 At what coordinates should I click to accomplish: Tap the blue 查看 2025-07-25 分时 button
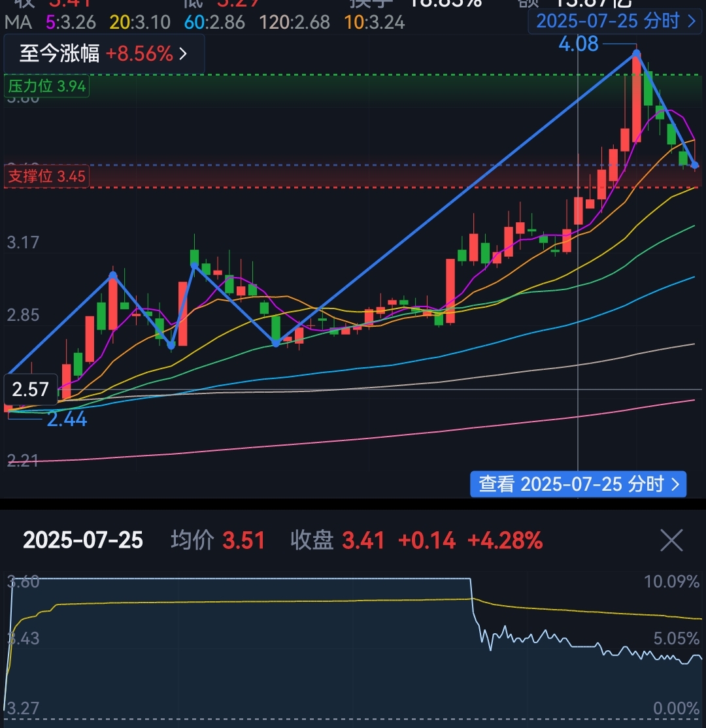(x=579, y=484)
